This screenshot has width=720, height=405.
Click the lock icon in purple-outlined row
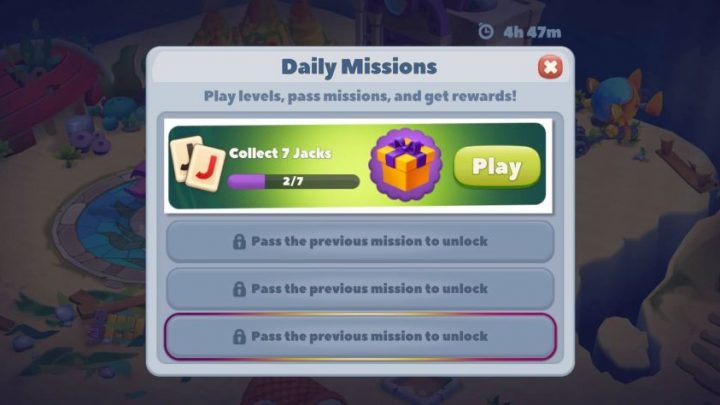(239, 337)
